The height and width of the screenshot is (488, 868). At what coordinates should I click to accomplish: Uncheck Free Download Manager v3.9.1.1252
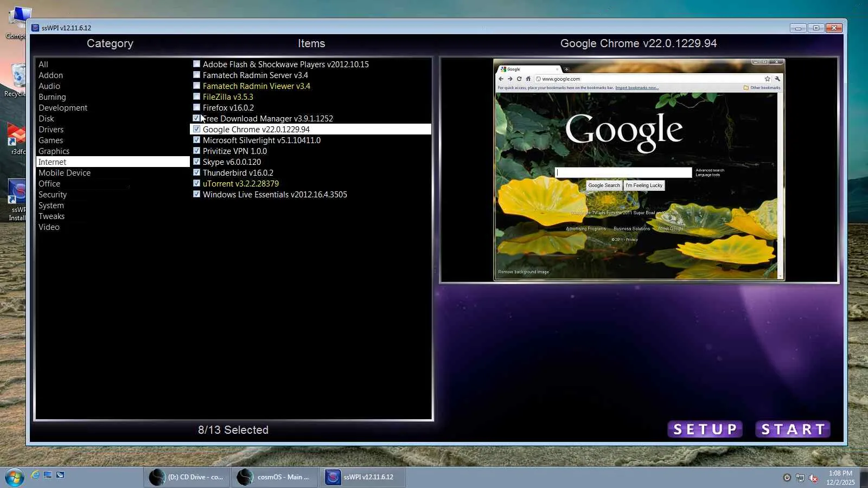[x=196, y=118]
